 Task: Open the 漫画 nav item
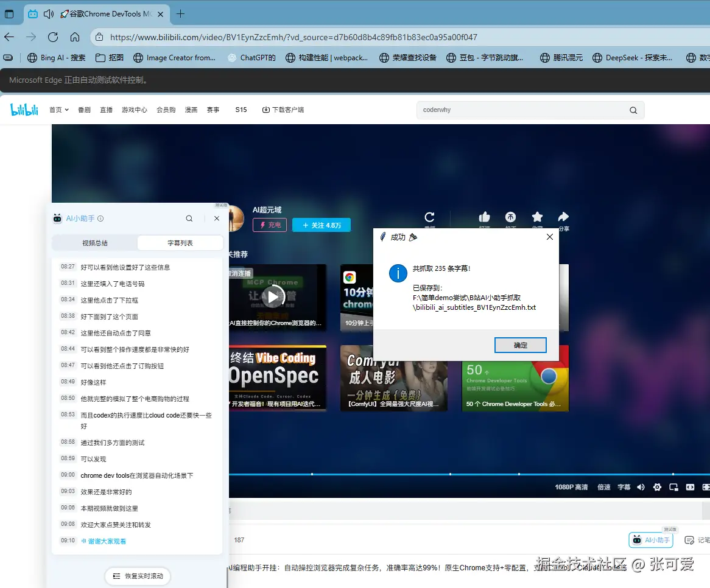(191, 110)
